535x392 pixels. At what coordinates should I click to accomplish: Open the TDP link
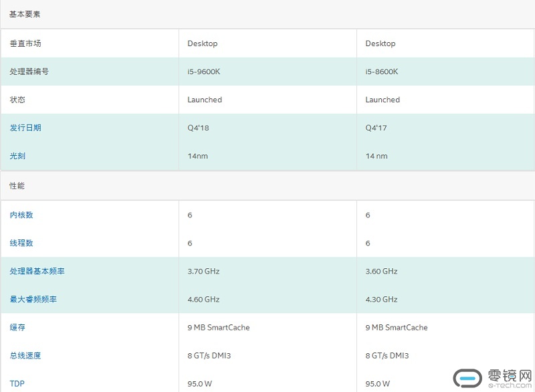[x=17, y=383]
